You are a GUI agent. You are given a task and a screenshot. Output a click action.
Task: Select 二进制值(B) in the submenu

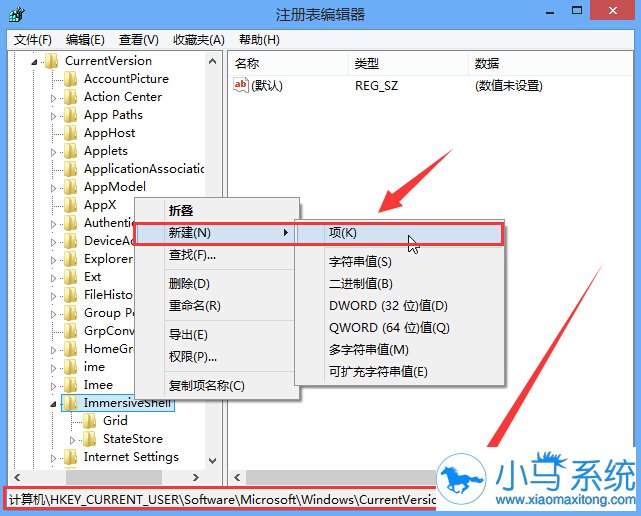(x=399, y=284)
